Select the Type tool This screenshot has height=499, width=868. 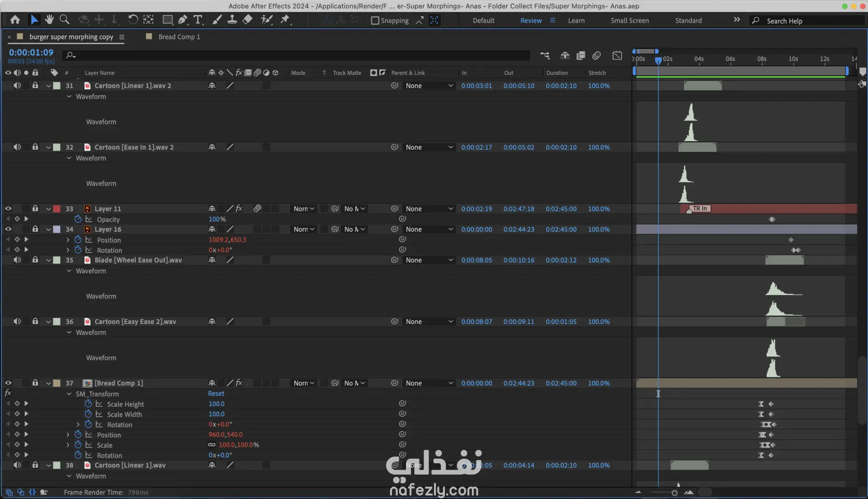point(198,19)
